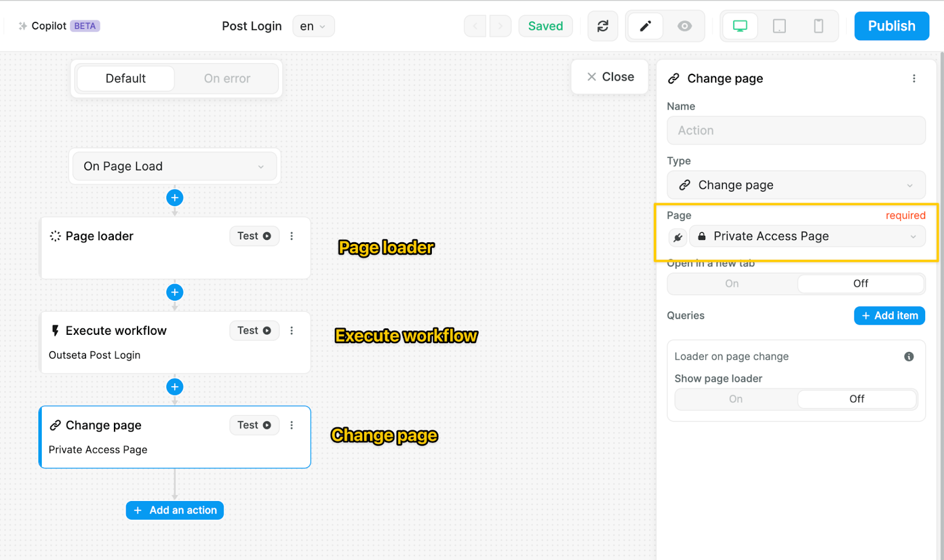The height and width of the screenshot is (560, 944).
Task: Switch Open in a new tab to On
Action: tap(732, 284)
